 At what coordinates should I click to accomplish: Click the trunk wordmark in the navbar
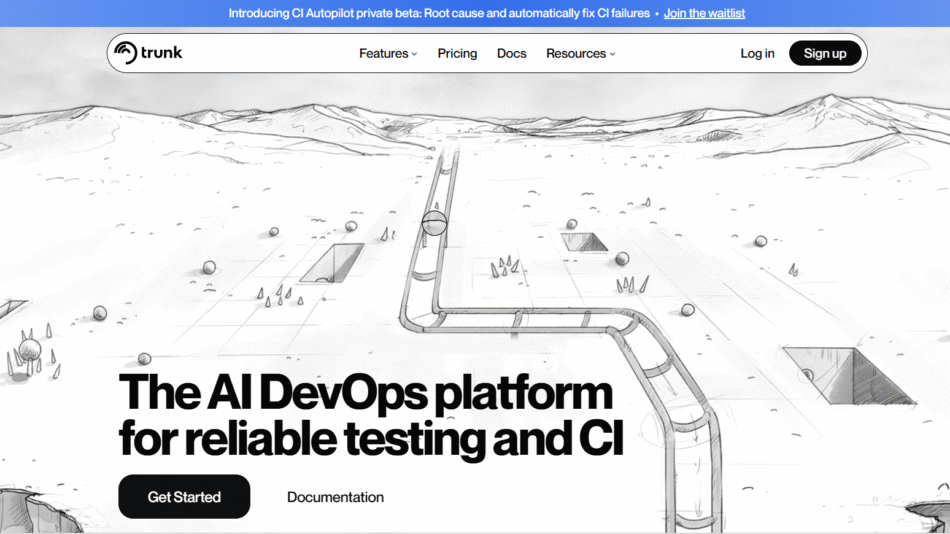point(161,53)
